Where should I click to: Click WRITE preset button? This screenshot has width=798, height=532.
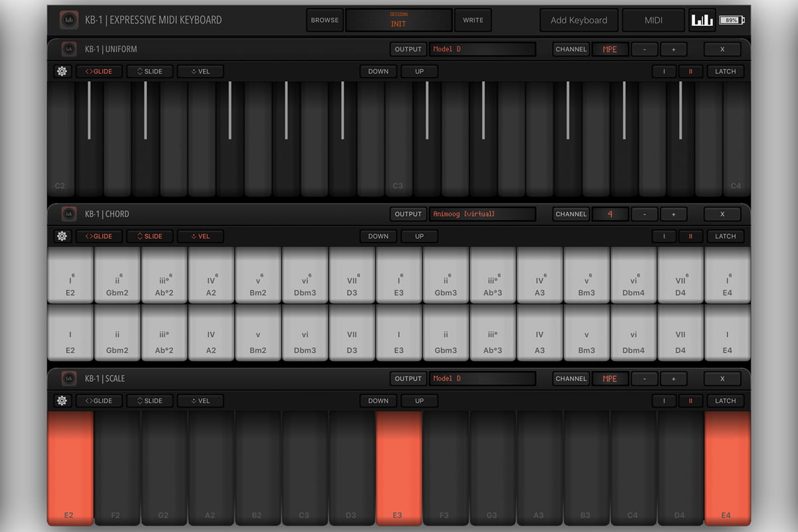473,20
